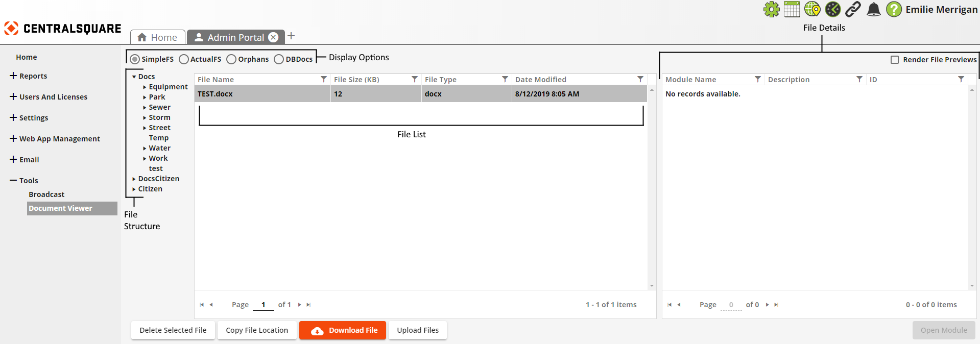This screenshot has width=980, height=344.
Task: Open the calendar icon in top toolbar
Action: pyautogui.click(x=792, y=9)
